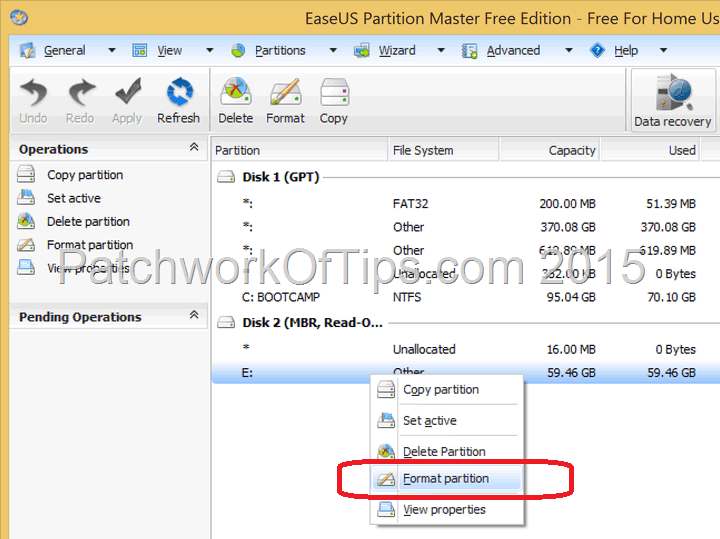Click the Delete toolbar icon
This screenshot has width=720, height=539.
click(x=236, y=92)
